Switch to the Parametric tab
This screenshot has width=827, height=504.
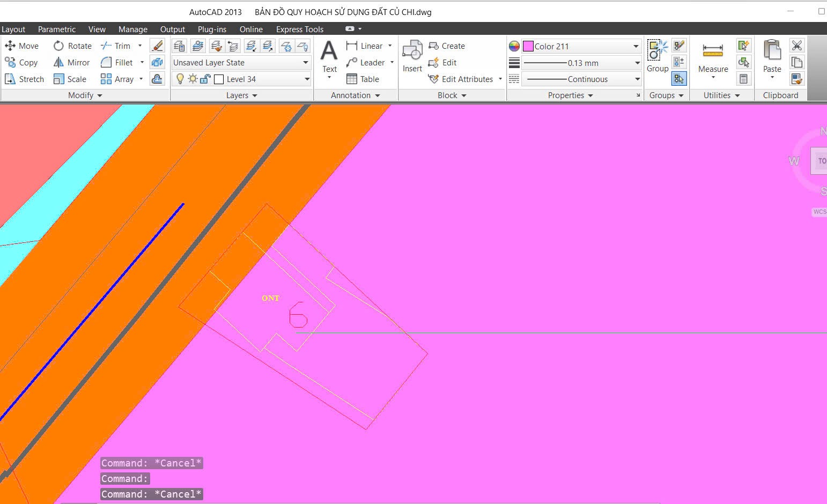coord(57,29)
